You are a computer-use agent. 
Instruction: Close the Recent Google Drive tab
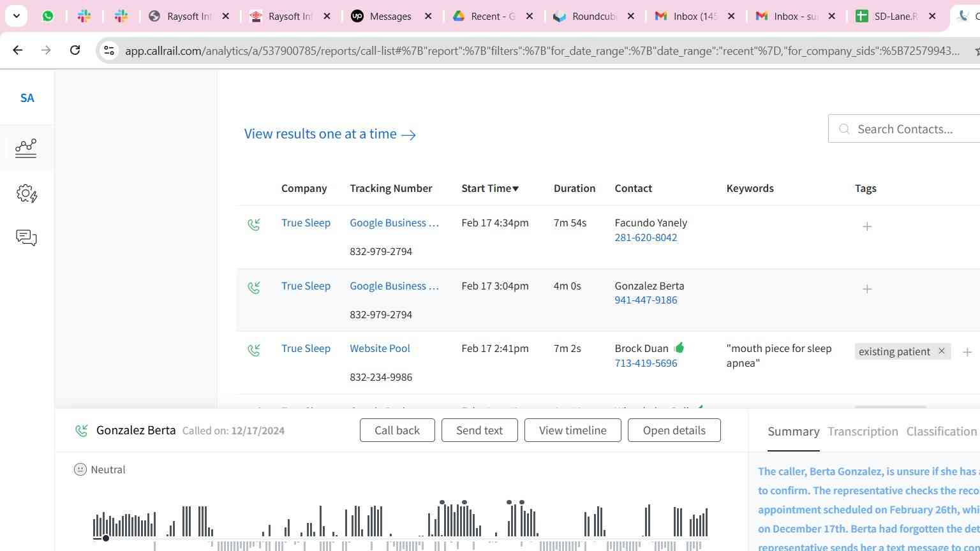coord(530,16)
